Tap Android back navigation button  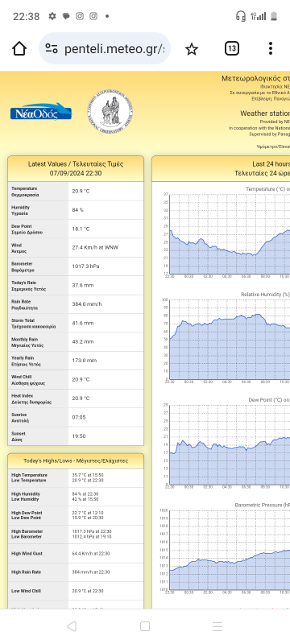72,626
